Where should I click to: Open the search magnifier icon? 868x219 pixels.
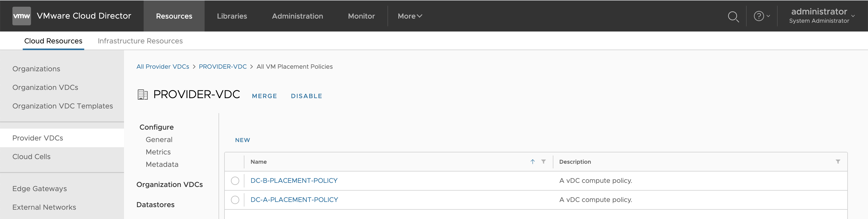[733, 16]
